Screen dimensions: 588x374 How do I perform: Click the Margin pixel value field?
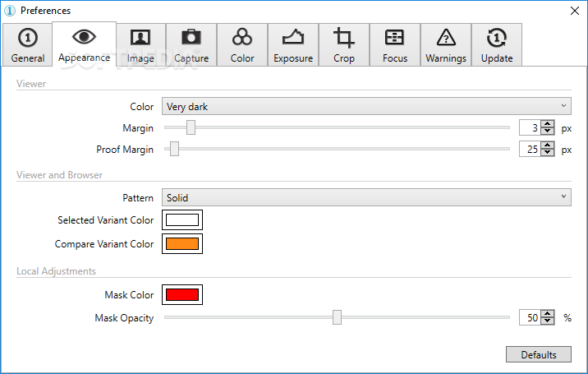click(x=531, y=127)
